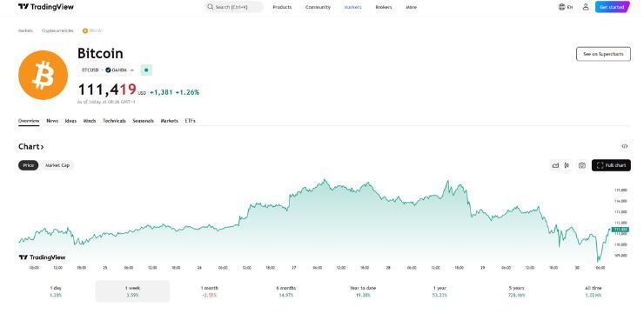Click the current price label 111,424 on axis

(x=621, y=230)
